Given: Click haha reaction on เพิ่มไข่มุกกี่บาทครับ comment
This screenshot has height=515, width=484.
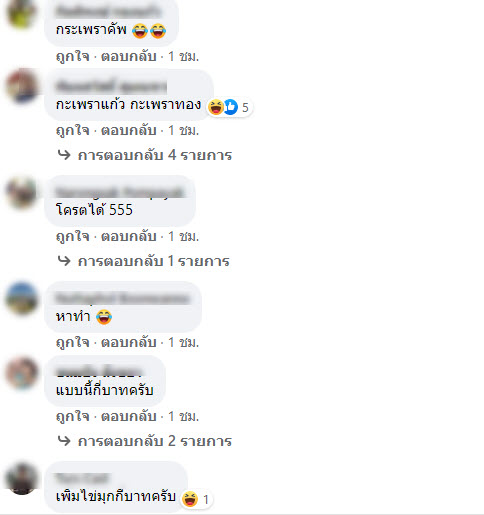Looking at the screenshot, I should 190,499.
